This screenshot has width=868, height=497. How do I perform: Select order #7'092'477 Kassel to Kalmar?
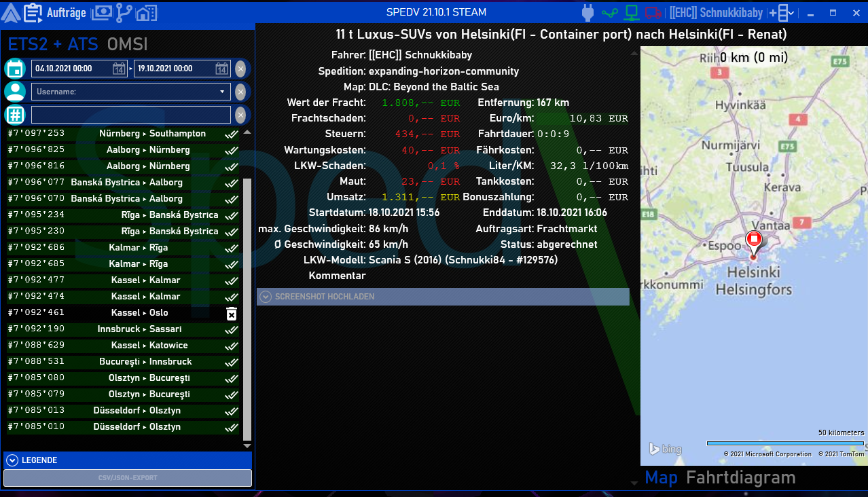tap(123, 280)
